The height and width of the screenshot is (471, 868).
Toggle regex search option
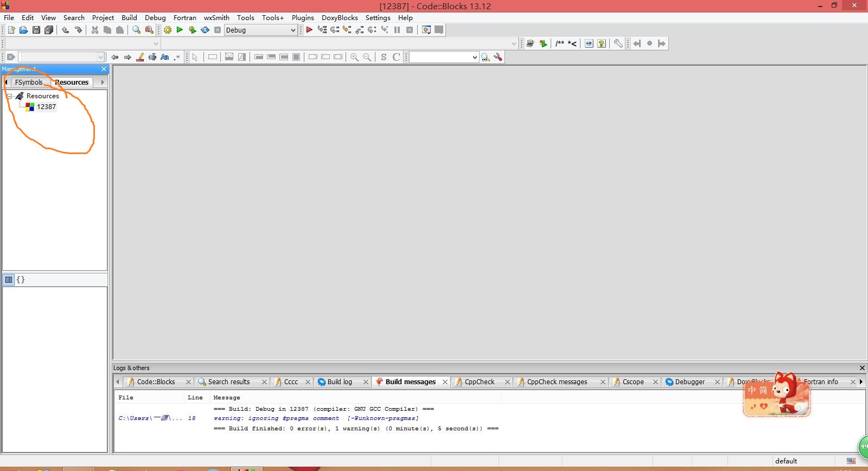177,57
